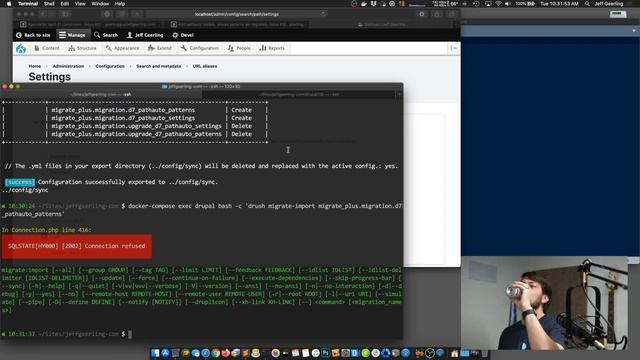Open the Help menu

click(120, 4)
